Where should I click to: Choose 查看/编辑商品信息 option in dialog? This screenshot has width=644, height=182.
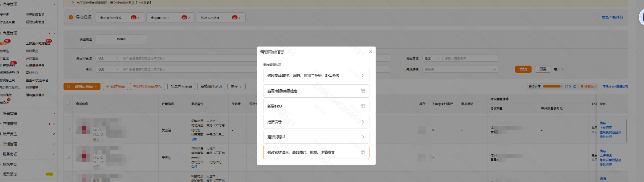tap(316, 91)
